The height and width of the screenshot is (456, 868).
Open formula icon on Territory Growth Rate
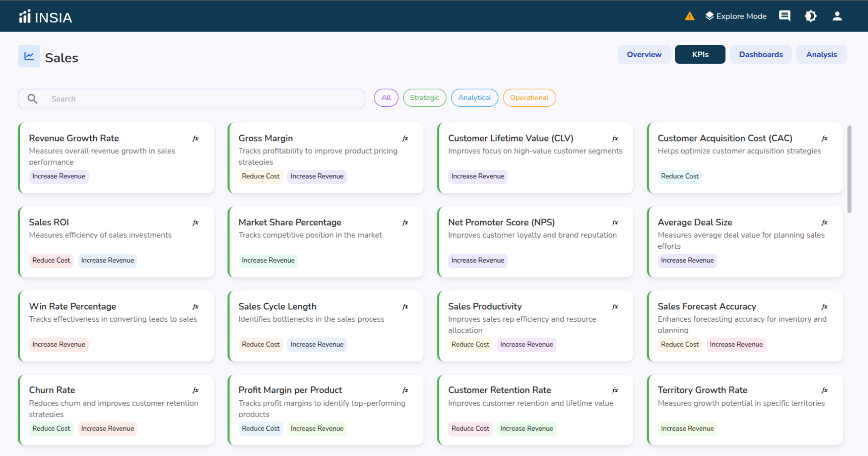824,390
